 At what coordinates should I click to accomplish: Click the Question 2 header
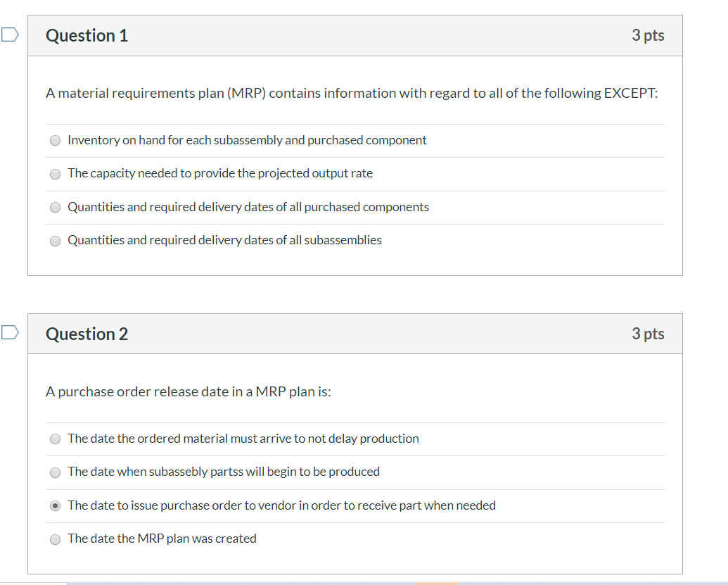[x=87, y=334]
